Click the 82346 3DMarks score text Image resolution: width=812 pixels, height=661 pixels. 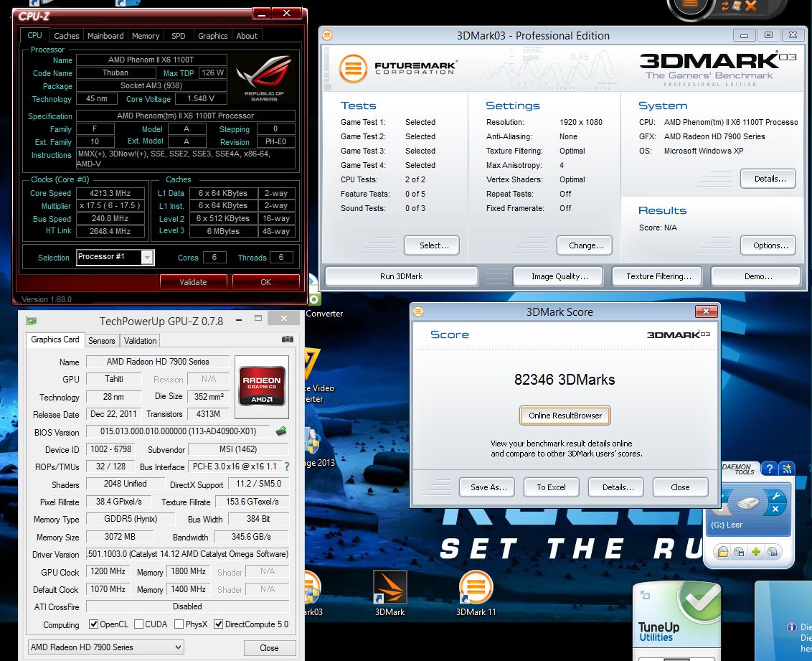(565, 380)
